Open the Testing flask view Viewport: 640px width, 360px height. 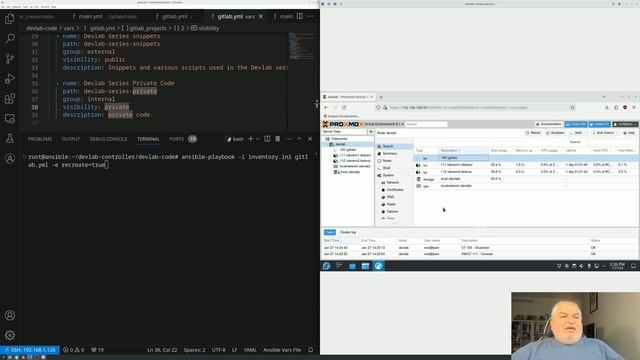click(x=10, y=138)
